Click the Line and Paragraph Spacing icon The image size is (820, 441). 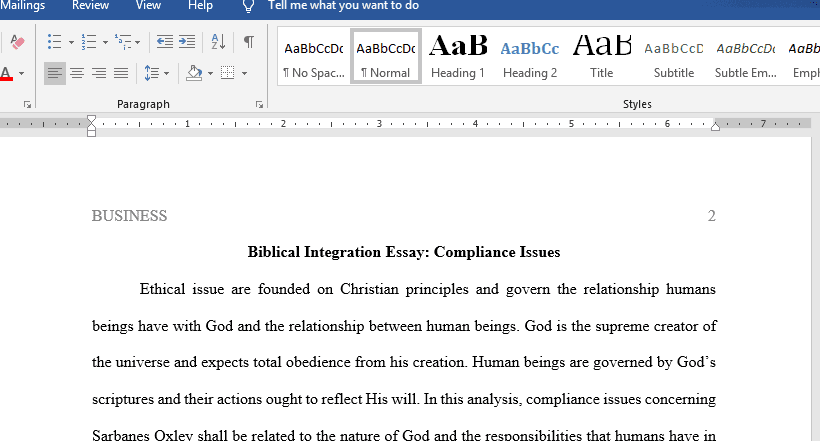[152, 73]
